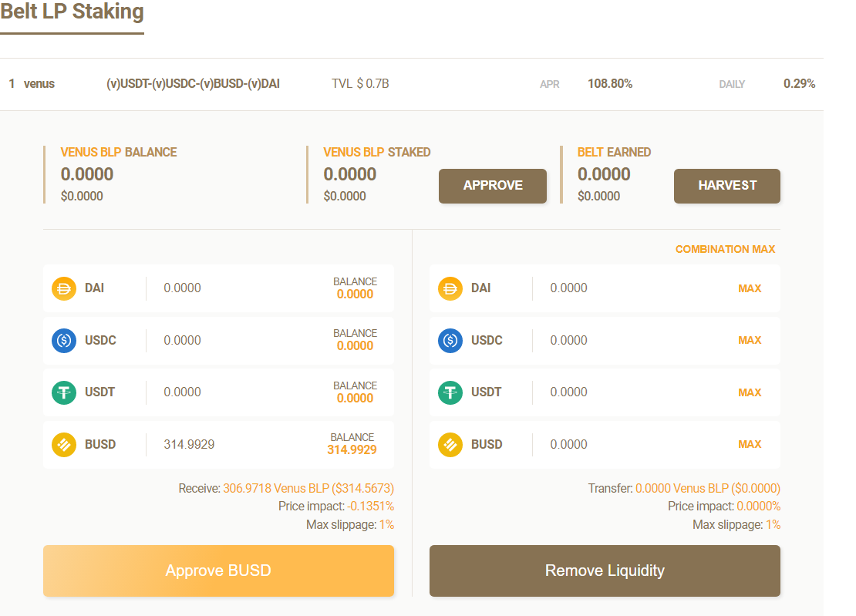Collapse the venus pool row
Viewport: 856px width, 616px height.
tap(411, 84)
